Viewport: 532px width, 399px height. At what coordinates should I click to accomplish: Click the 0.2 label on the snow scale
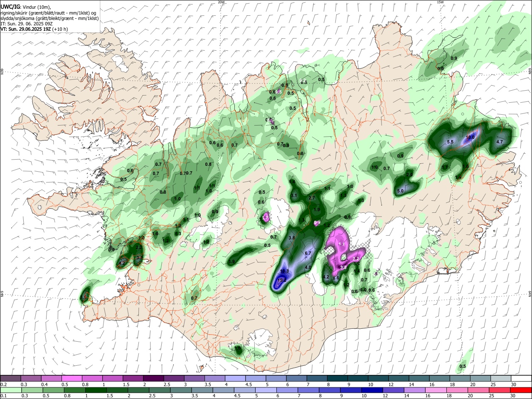click(3, 384)
